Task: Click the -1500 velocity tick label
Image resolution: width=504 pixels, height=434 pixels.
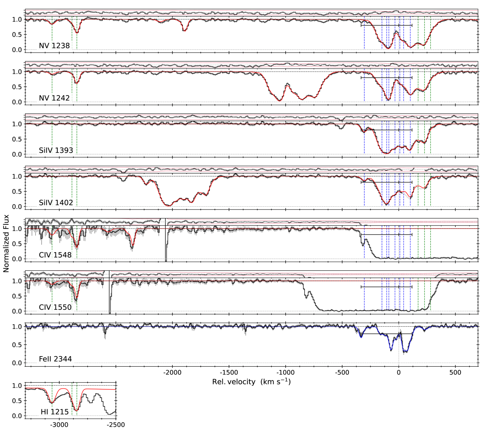Action: coord(229,373)
